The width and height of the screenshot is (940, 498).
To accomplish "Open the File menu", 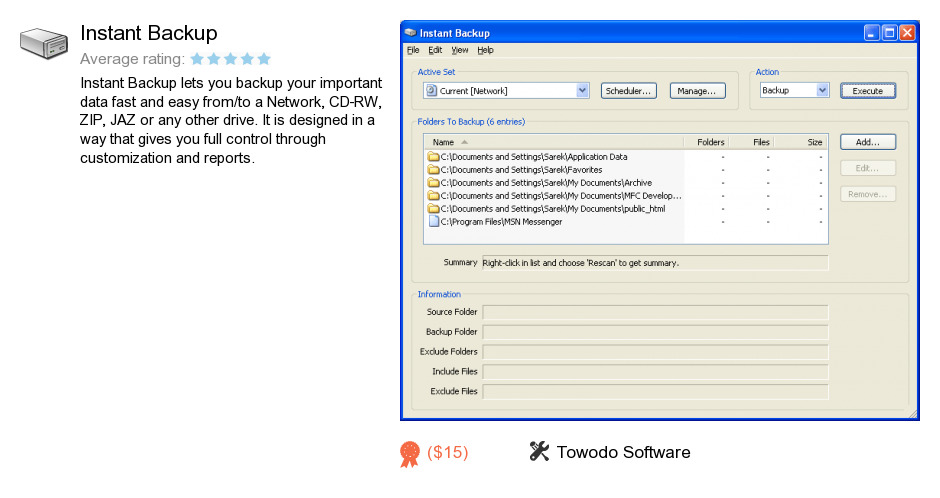I will point(413,50).
